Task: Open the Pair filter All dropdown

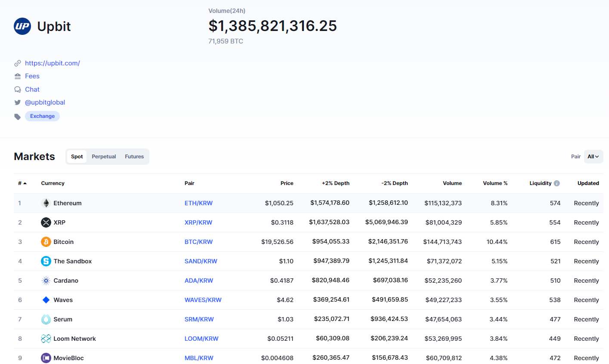Action: [594, 157]
